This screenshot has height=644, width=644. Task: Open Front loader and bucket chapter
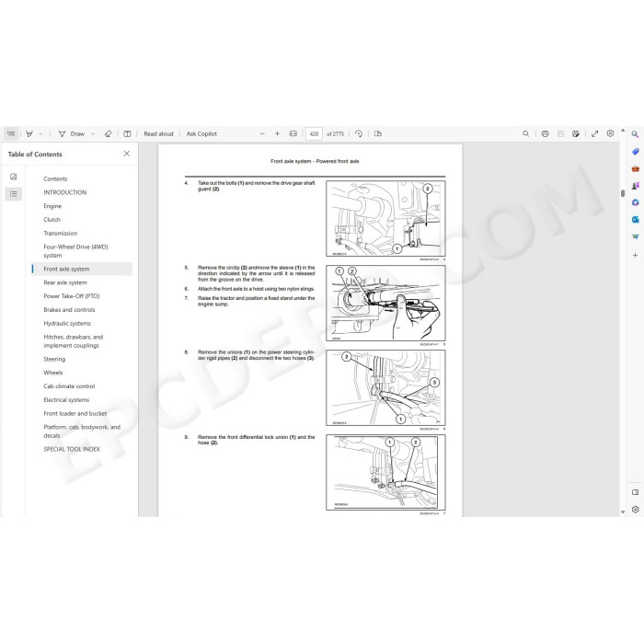(75, 413)
